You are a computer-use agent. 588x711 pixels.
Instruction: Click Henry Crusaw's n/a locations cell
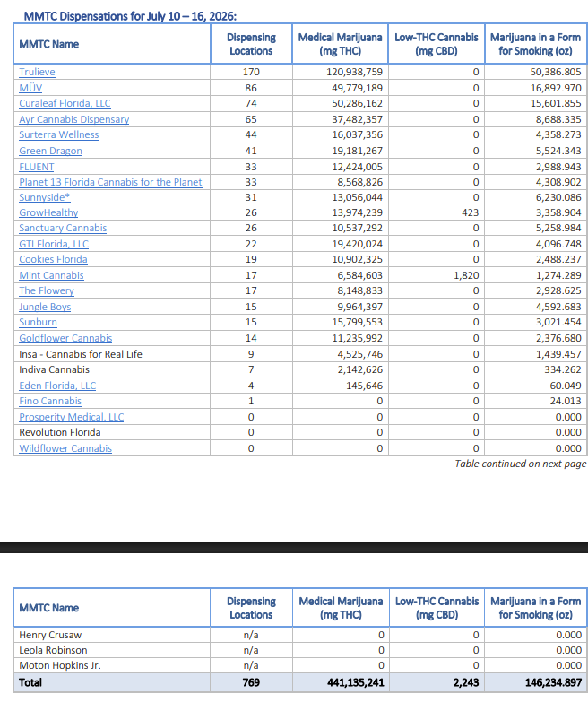coord(251,635)
